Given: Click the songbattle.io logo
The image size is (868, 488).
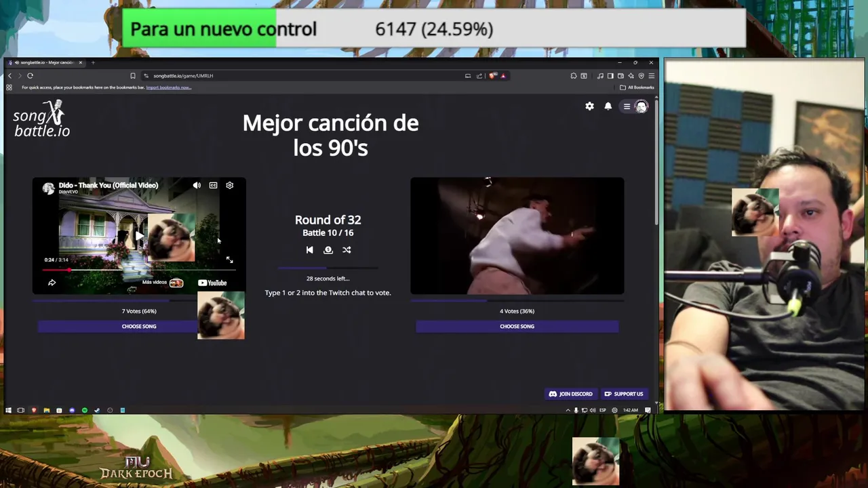Looking at the screenshot, I should (x=41, y=119).
